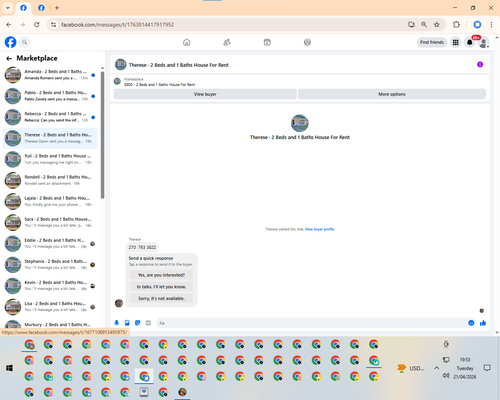Open the Chrome profile icon in toolbar
Viewport: 500px width, 400px height.
[477, 24]
